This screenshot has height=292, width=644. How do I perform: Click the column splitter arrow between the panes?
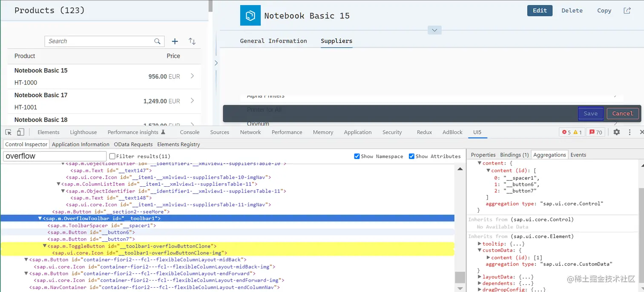[x=216, y=63]
